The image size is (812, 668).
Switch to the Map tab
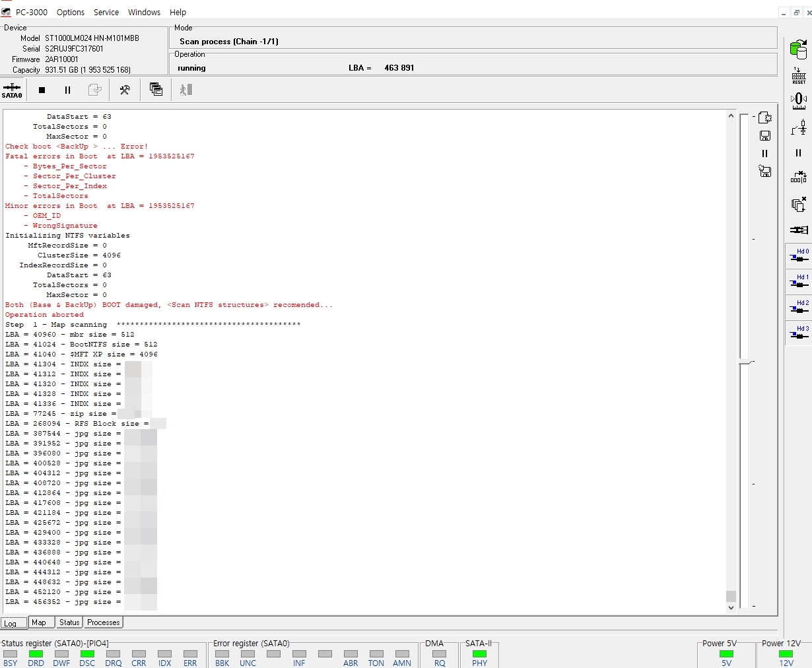39,622
